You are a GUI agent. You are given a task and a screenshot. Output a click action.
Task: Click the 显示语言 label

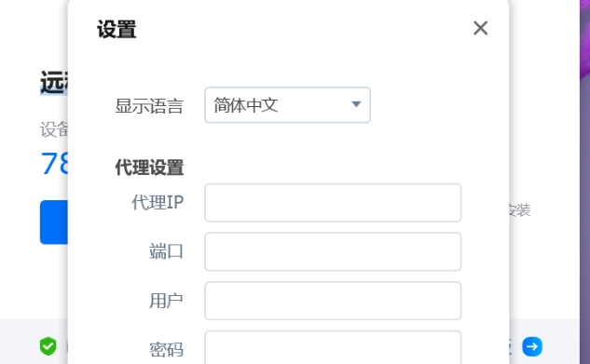coord(149,106)
